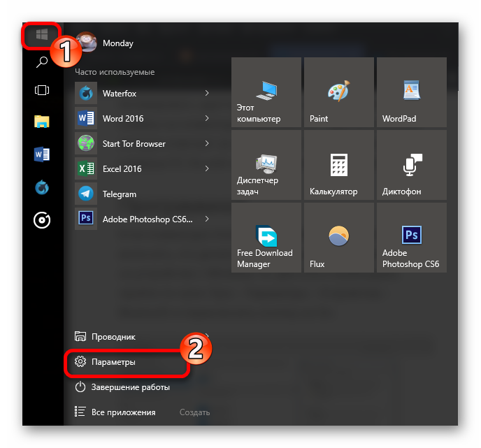Click the Waterfox app name text
Image resolution: width=481 pixels, height=448 pixels.
(120, 94)
